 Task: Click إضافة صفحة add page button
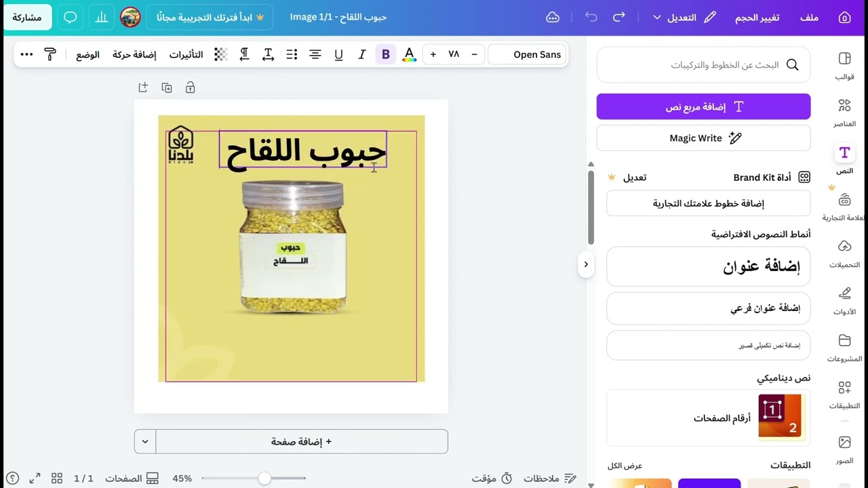coord(302,441)
